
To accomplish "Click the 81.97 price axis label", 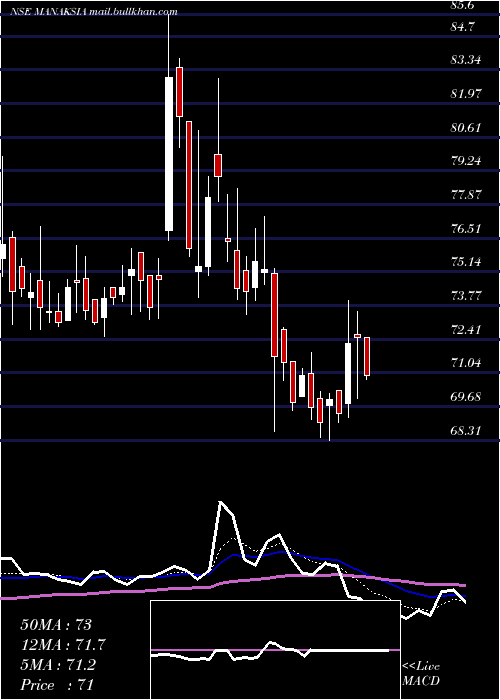I will pyautogui.click(x=466, y=93).
